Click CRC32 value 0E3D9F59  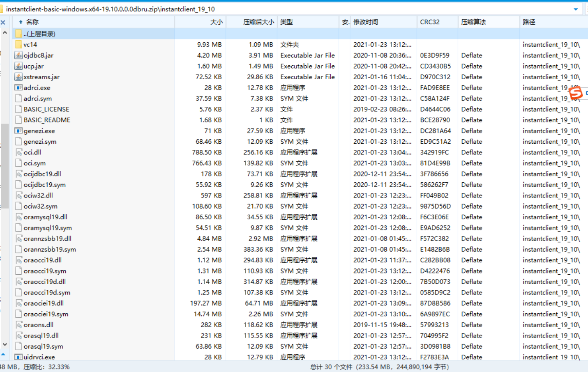click(435, 55)
